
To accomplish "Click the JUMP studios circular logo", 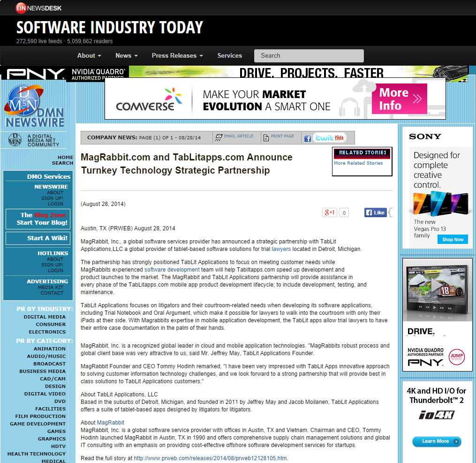I will pyautogui.click(x=457, y=357).
